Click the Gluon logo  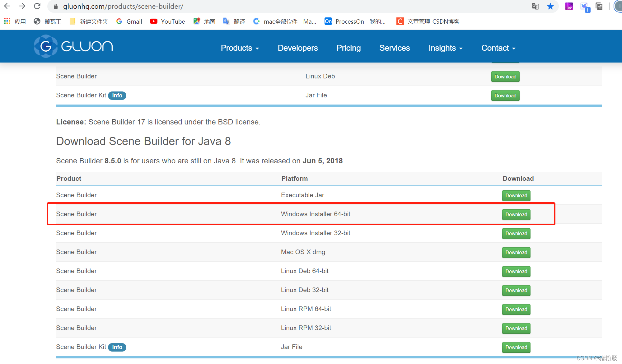[73, 46]
